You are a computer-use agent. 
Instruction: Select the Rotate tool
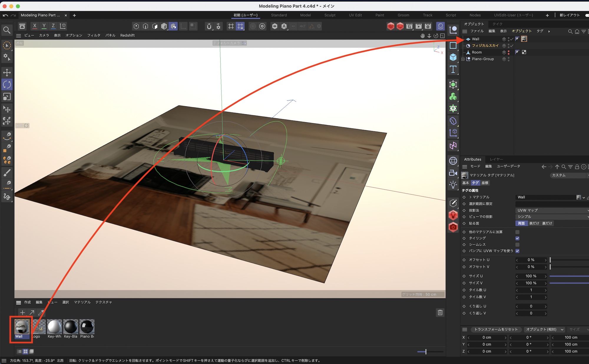[x=7, y=85]
